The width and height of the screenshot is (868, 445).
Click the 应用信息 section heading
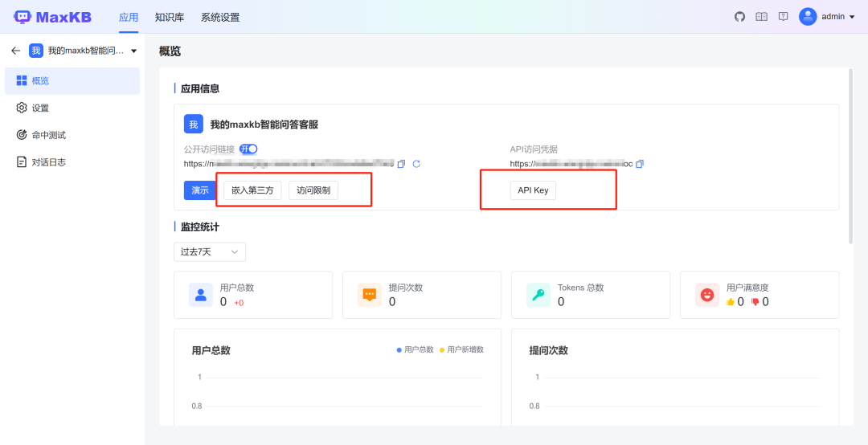tap(200, 88)
